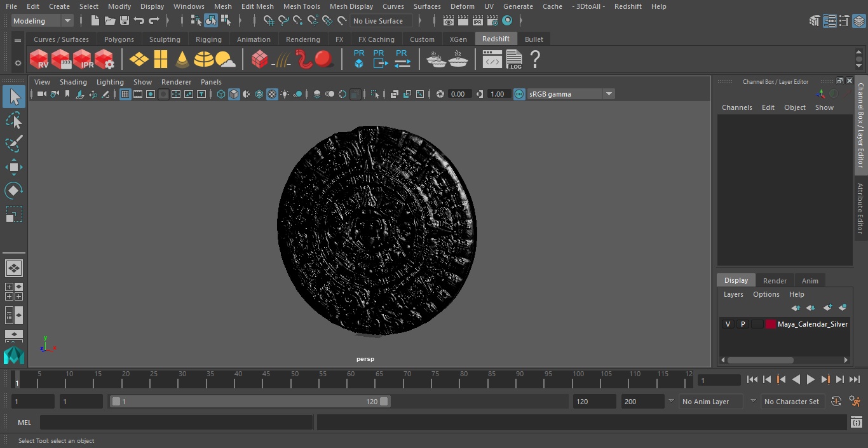Create Redshift sun and sky icon

pos(225,60)
